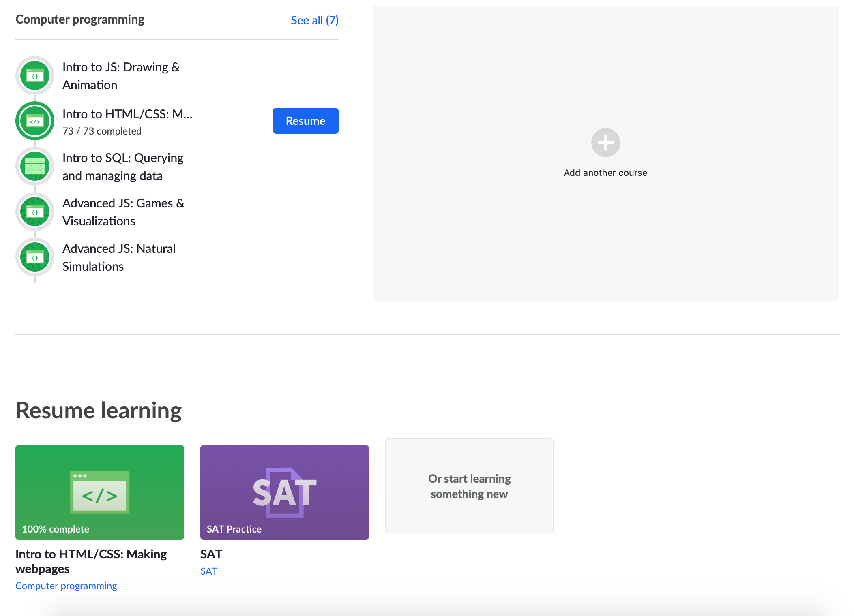Click the bold SAT card title

tap(211, 554)
